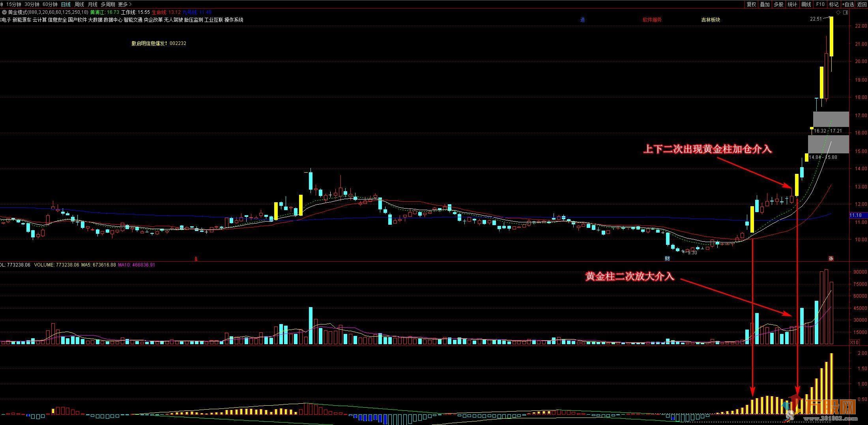Click 财 marker on time axis
Viewport: 868px width, 425px height.
[667, 259]
